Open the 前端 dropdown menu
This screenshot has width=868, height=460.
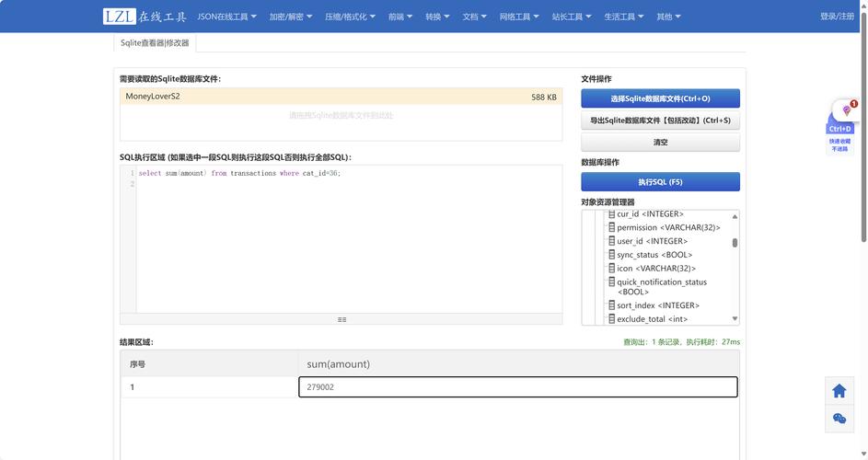click(x=400, y=17)
